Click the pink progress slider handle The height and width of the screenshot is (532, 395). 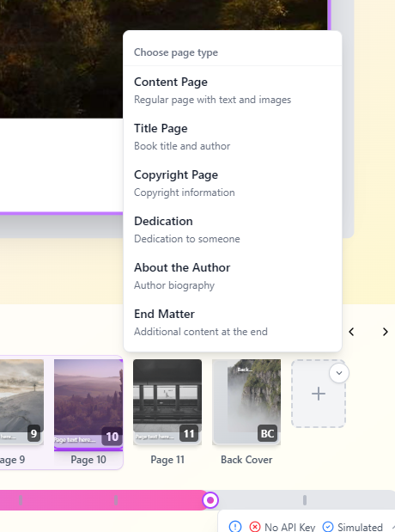[x=210, y=500]
